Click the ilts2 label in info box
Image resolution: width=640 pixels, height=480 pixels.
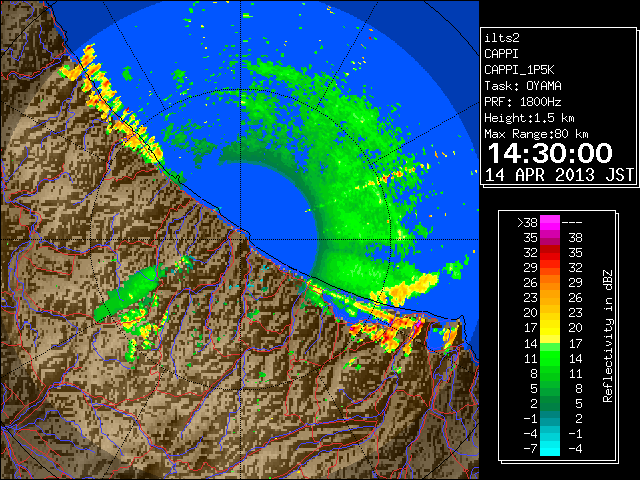pyautogui.click(x=502, y=38)
